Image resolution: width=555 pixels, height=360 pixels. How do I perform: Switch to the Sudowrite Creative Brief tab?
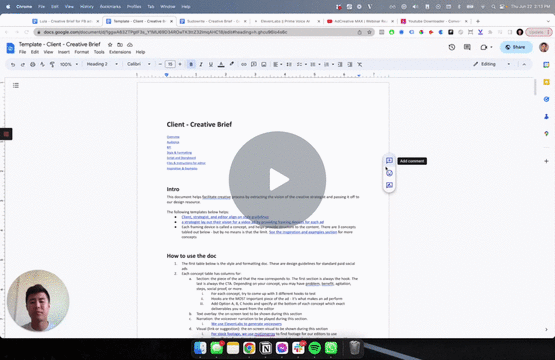click(x=213, y=21)
